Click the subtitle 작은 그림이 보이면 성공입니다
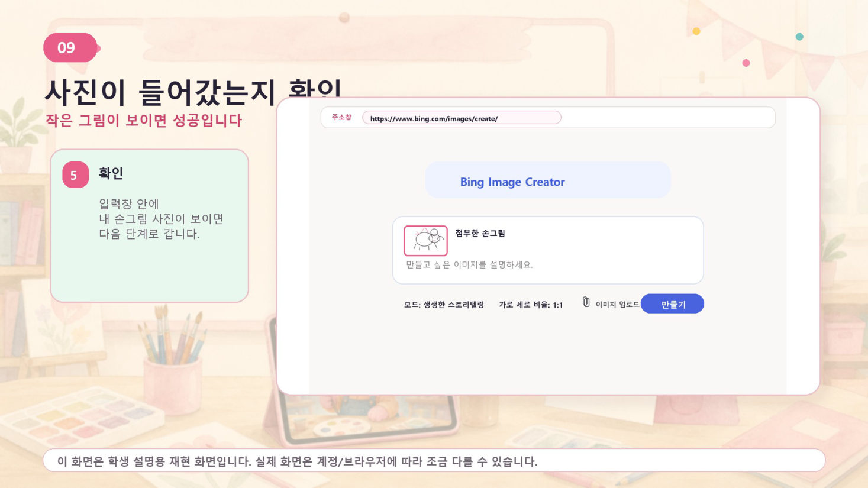Screen dimensions: 868x488 click(144, 121)
